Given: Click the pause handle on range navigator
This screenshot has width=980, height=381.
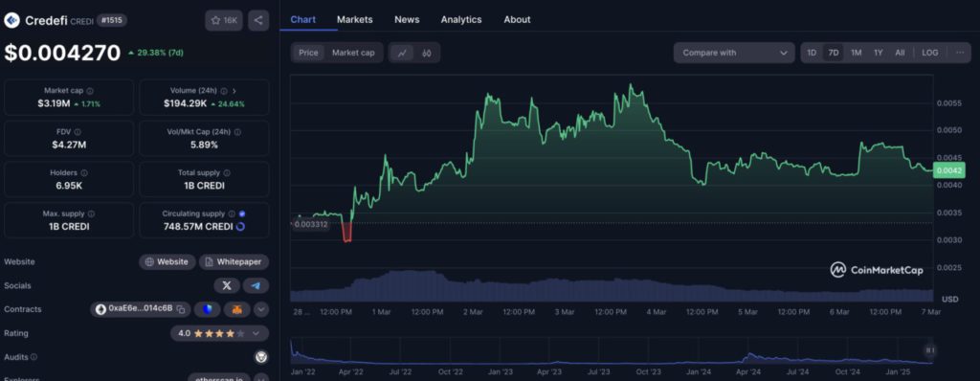Looking at the screenshot, I should coord(930,350).
